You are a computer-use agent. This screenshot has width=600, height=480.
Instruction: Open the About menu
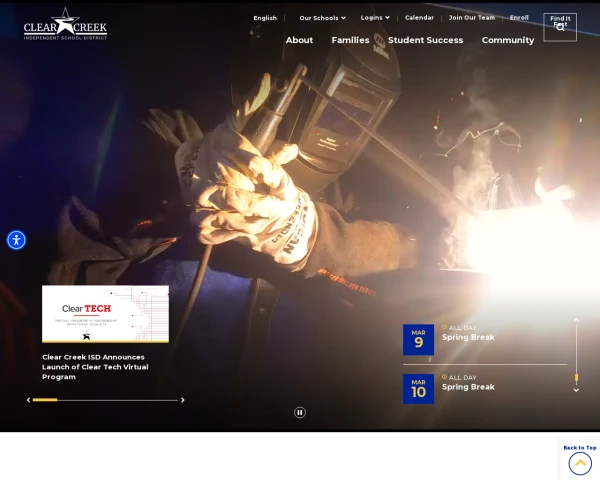(x=299, y=40)
